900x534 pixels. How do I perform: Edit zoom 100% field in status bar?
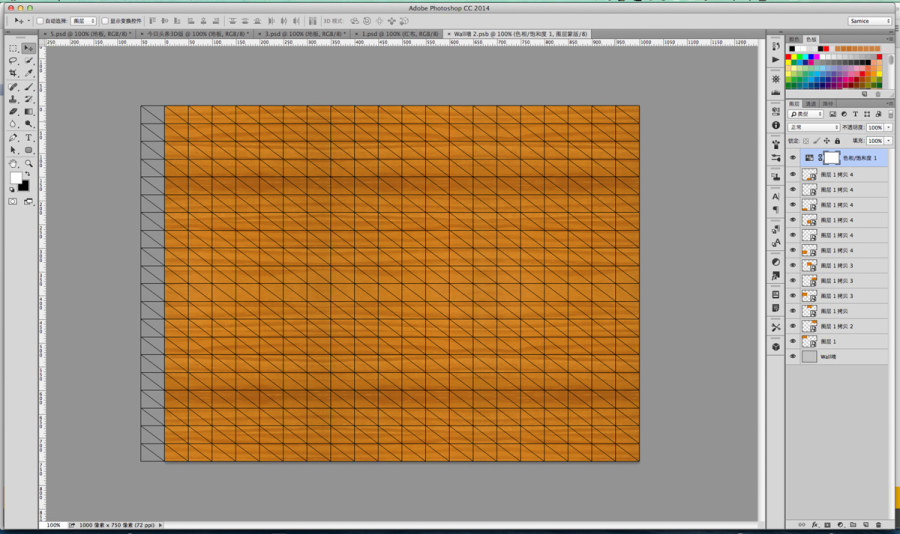pos(53,525)
